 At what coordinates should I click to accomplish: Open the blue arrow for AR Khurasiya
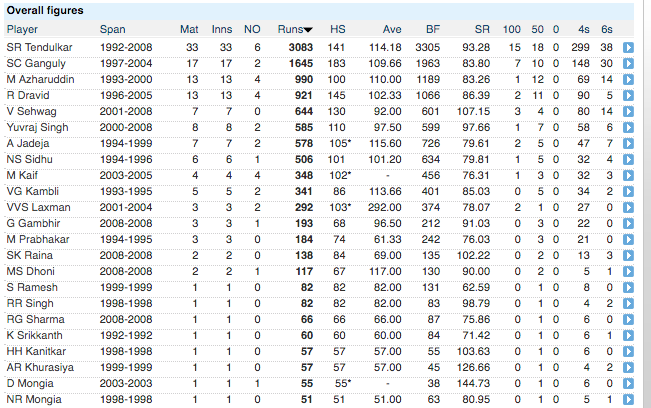pos(628,367)
